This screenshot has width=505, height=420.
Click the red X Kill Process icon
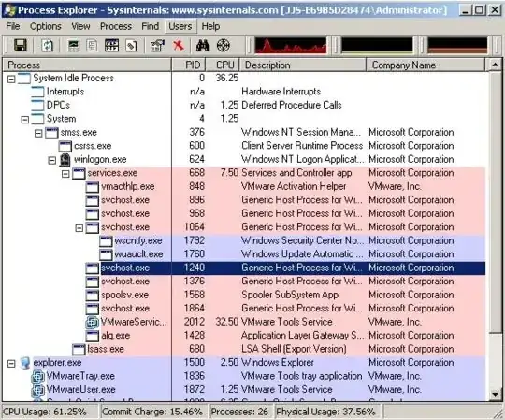tap(179, 46)
